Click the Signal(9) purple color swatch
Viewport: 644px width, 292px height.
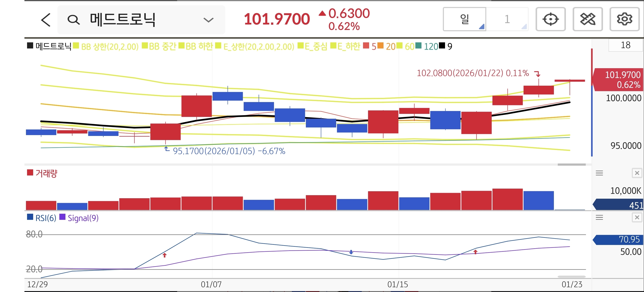62,217
